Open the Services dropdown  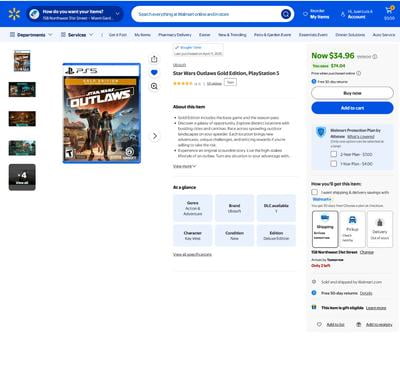click(77, 35)
